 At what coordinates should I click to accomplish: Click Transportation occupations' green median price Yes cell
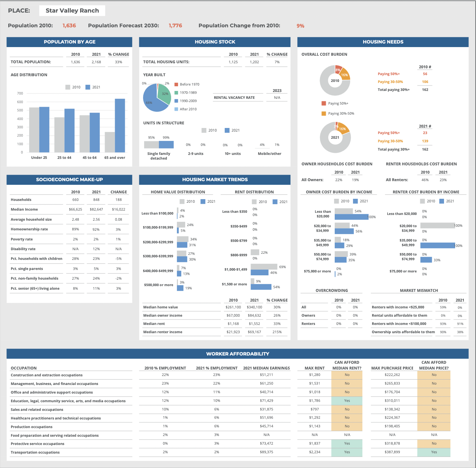coord(434,452)
